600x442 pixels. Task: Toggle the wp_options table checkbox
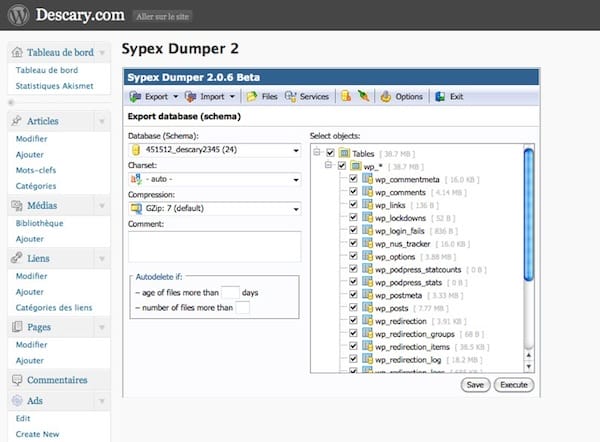pyautogui.click(x=353, y=255)
